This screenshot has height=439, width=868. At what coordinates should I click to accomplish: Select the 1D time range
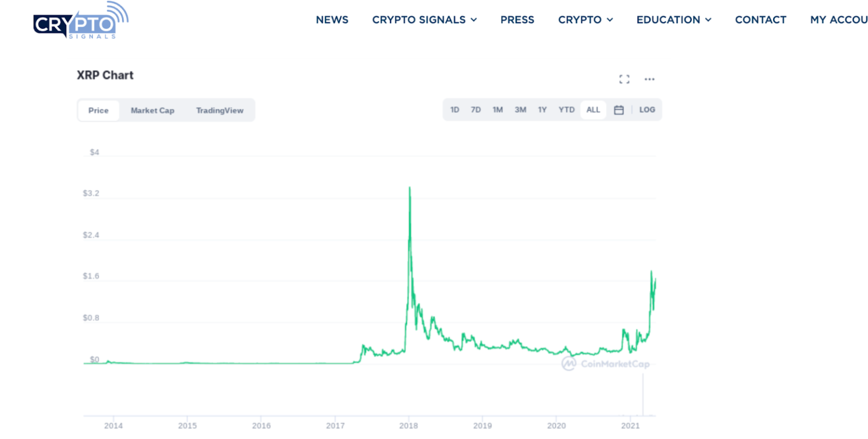tap(454, 110)
